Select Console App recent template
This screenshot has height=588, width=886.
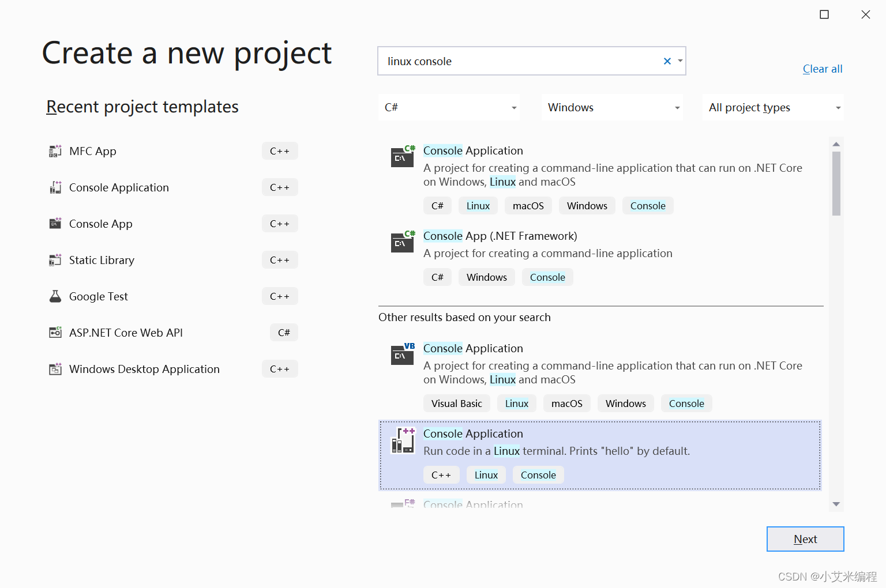(x=173, y=224)
